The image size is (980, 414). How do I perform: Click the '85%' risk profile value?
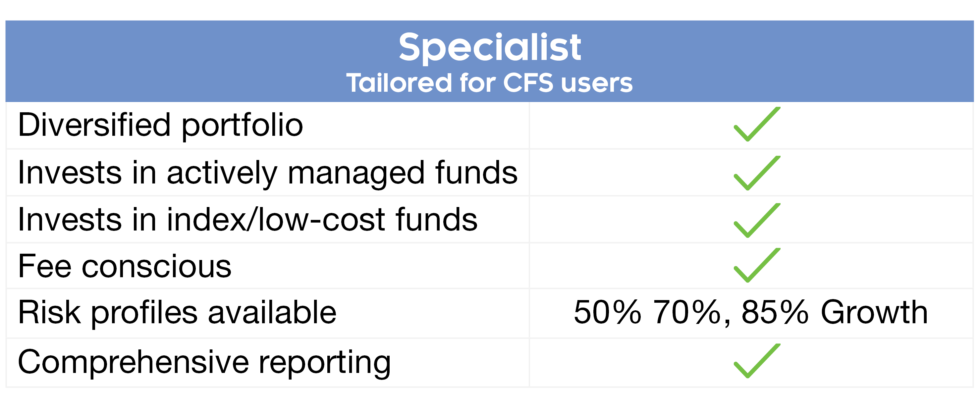775,312
